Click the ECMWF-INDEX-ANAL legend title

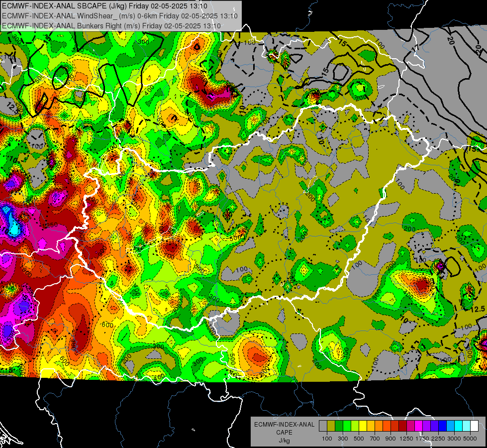pyautogui.click(x=284, y=425)
